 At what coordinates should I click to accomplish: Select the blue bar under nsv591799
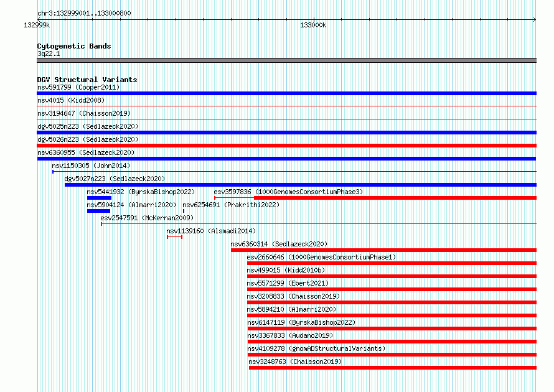286,93
